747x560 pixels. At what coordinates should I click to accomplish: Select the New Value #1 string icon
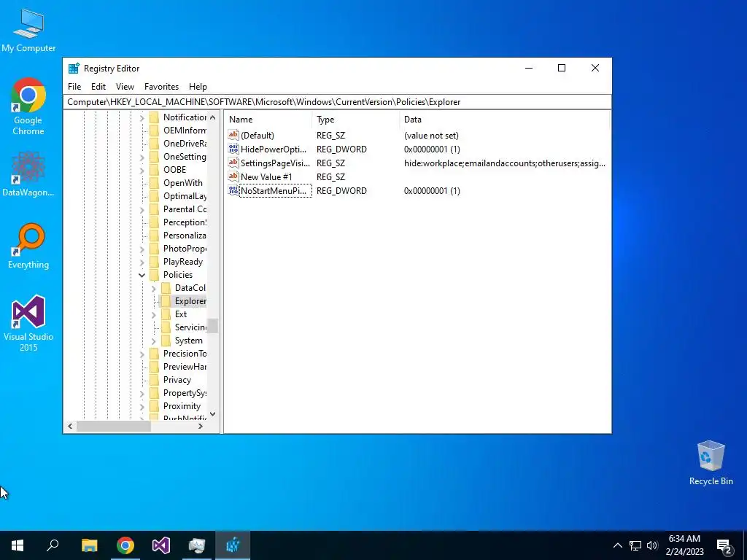(x=233, y=176)
